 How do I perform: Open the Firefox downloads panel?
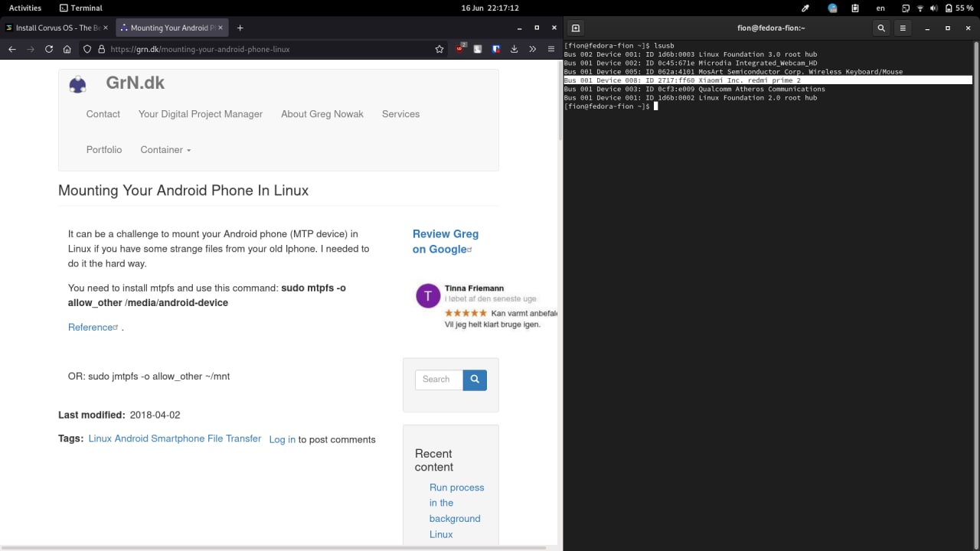point(514,49)
